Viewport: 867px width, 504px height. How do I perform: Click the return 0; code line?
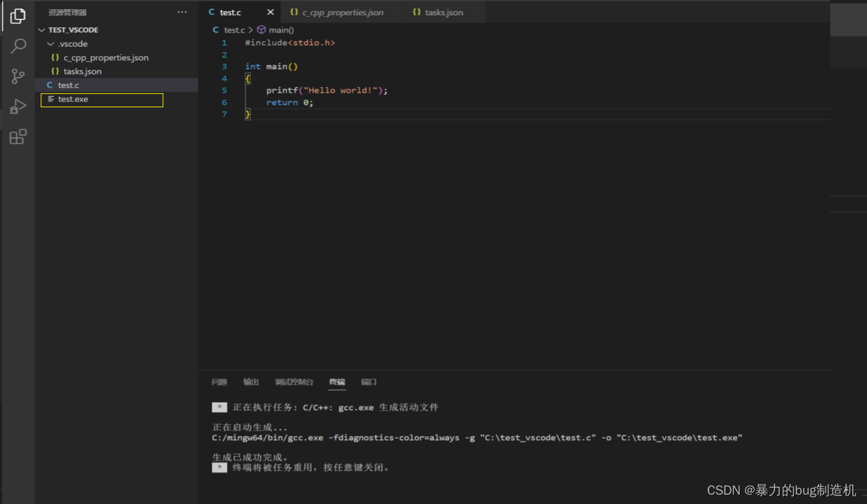(x=290, y=103)
